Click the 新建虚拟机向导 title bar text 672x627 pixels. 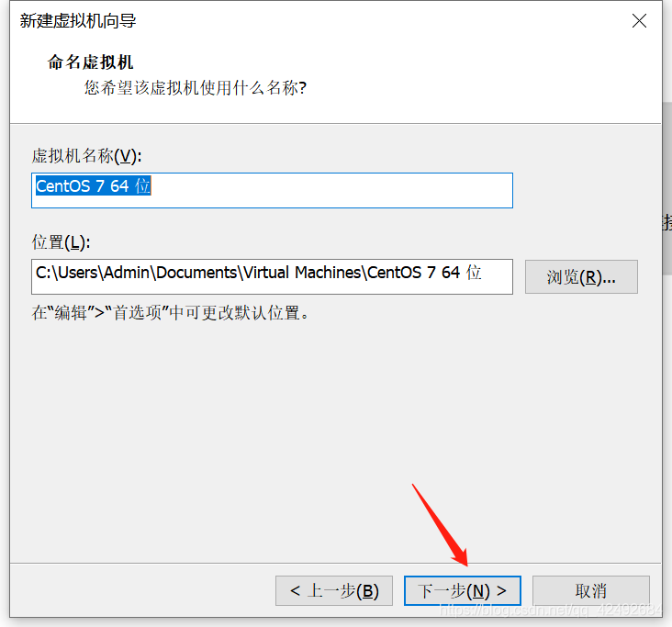click(x=78, y=21)
